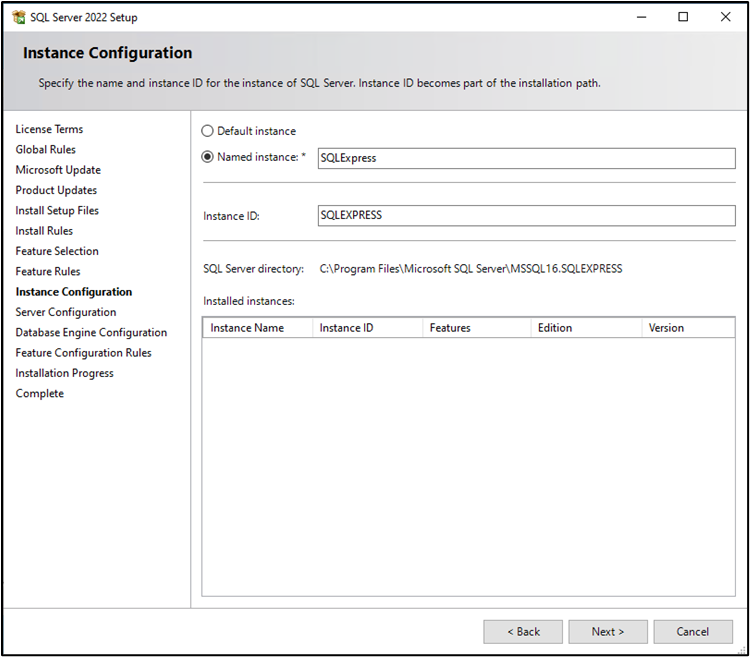Open the Install Rules step
750x657 pixels.
(x=44, y=231)
